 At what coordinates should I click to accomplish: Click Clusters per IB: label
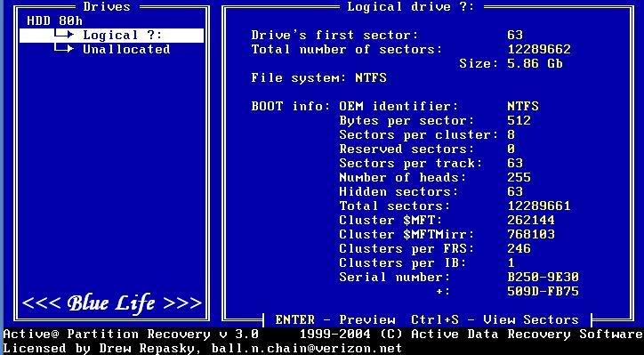pos(402,262)
